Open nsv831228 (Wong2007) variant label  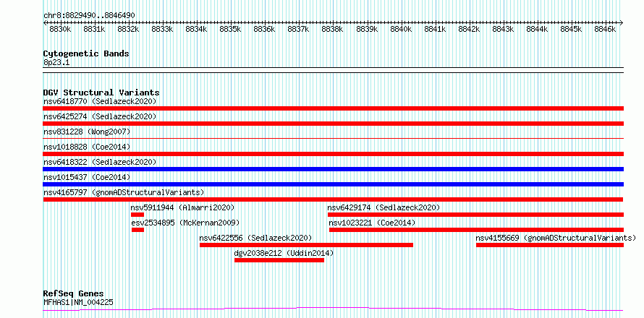coord(87,132)
